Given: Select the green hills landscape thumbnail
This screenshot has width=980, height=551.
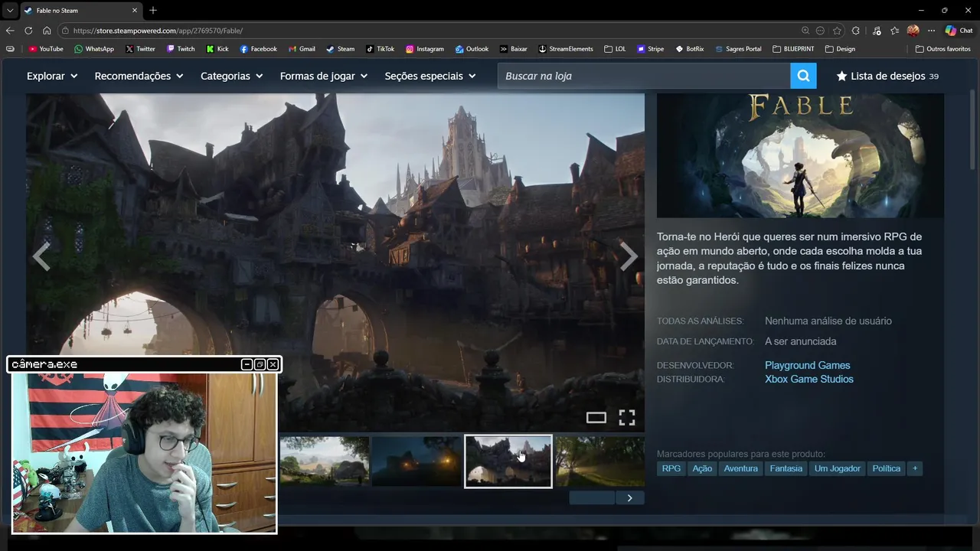Looking at the screenshot, I should point(325,461).
